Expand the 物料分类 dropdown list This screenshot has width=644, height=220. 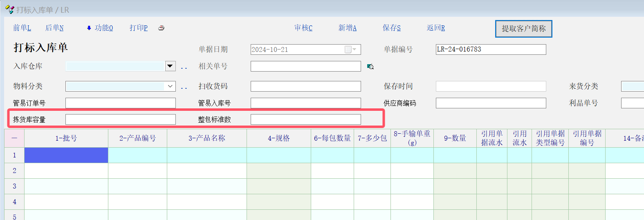pyautogui.click(x=170, y=86)
